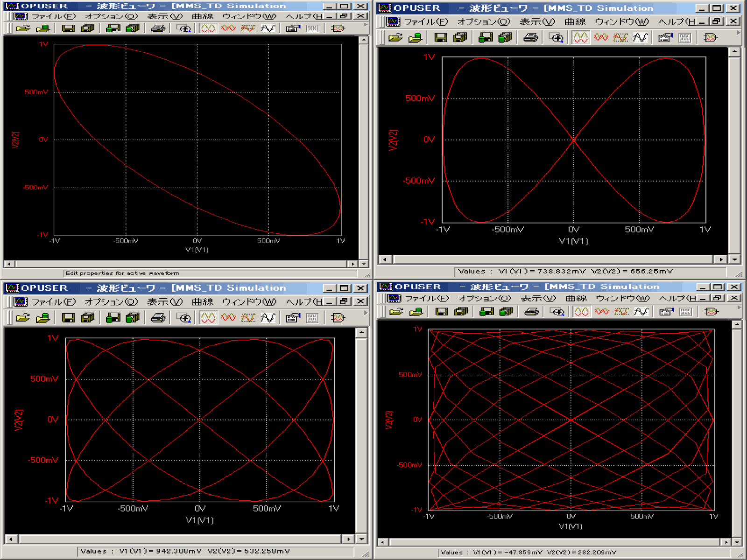Click the document icon left of ファイル(F) in dense Lissajous window

[395, 298]
